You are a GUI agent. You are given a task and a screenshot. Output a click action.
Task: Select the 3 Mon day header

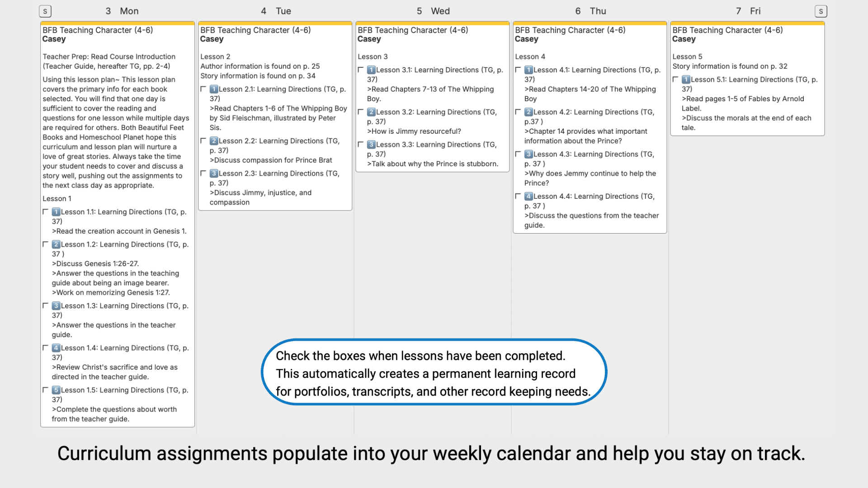point(122,11)
